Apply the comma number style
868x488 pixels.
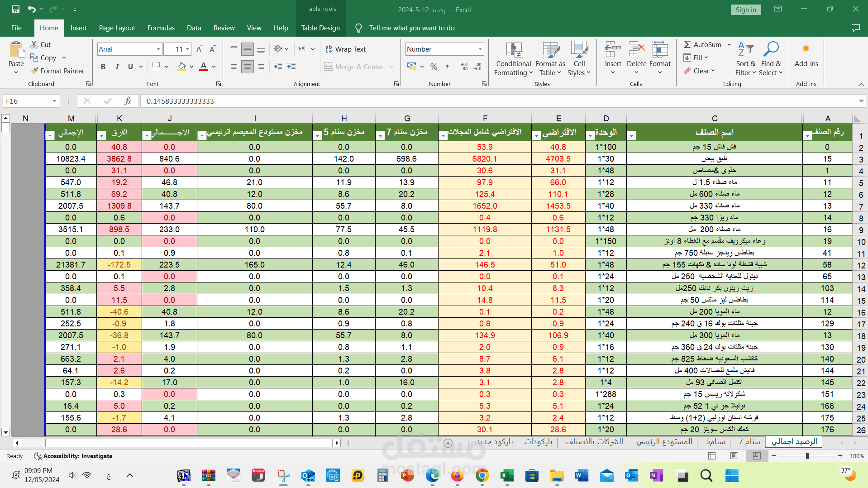point(447,67)
